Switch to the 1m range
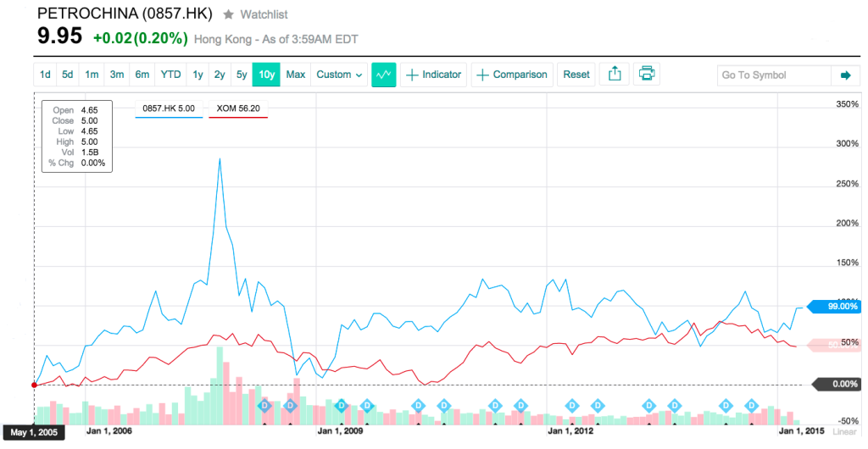The width and height of the screenshot is (868, 449). pyautogui.click(x=92, y=75)
